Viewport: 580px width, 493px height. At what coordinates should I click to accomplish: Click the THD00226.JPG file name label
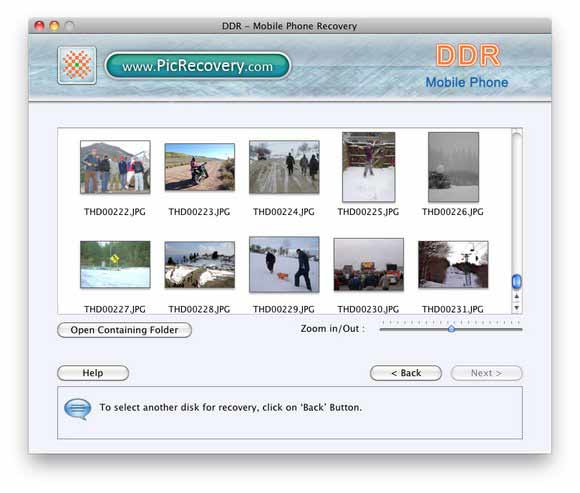point(453,212)
